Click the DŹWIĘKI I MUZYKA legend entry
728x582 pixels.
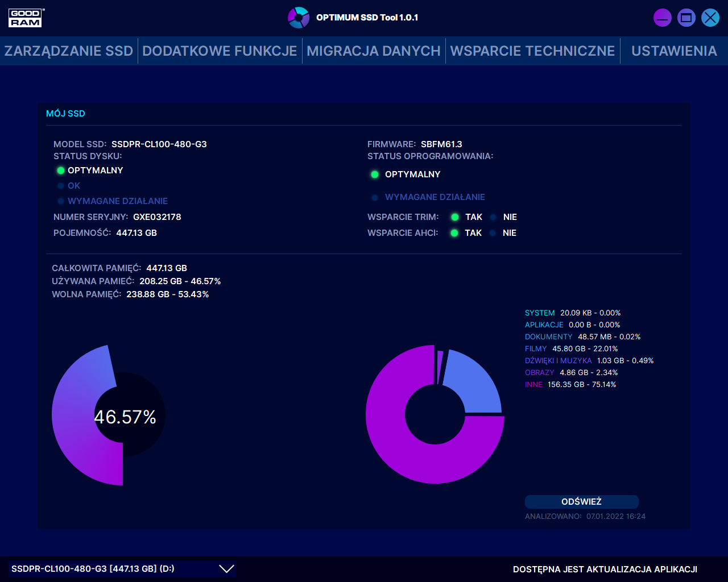pyautogui.click(x=589, y=361)
